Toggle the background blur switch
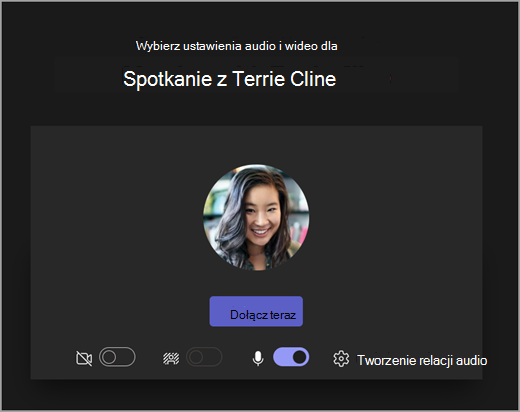This screenshot has height=412, width=520. click(x=204, y=357)
